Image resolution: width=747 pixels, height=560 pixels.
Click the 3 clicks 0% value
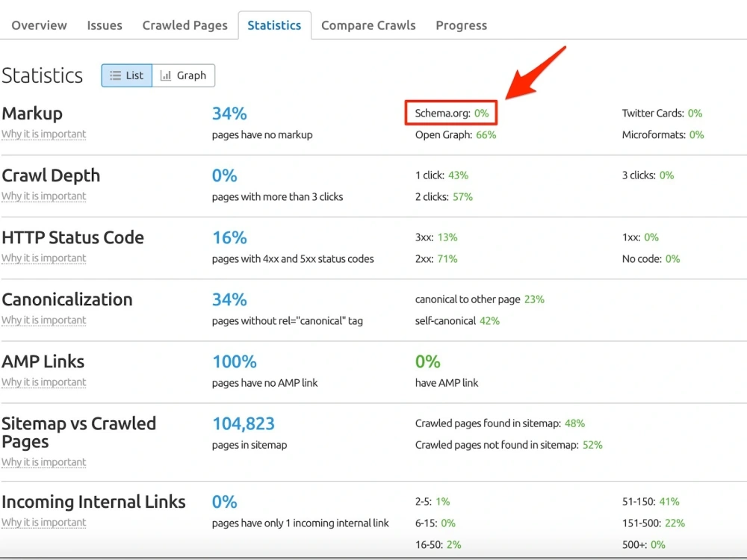point(666,175)
